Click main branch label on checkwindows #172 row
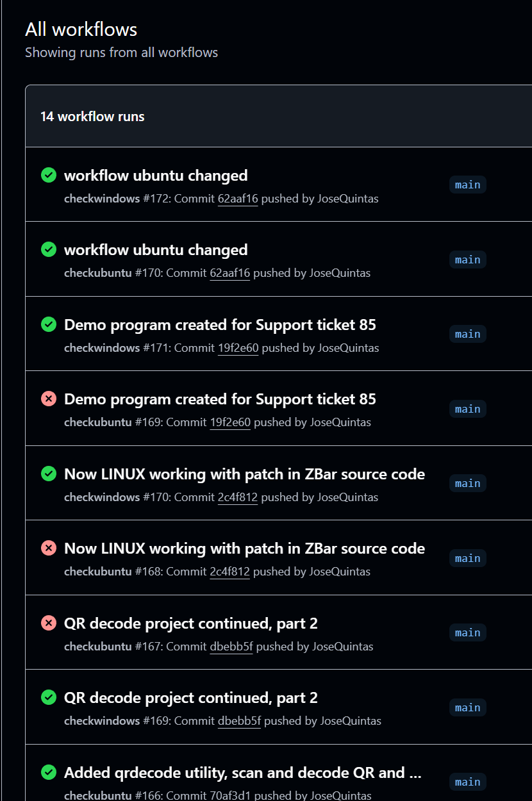 click(x=467, y=185)
